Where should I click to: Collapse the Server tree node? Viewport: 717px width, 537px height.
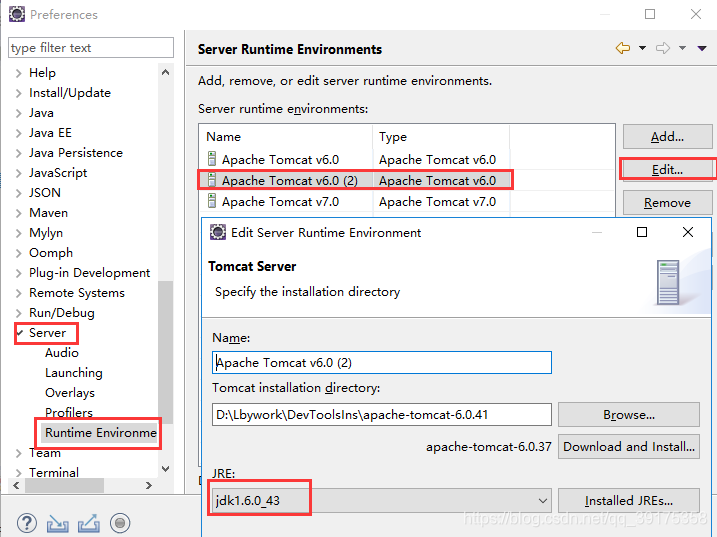[x=19, y=333]
